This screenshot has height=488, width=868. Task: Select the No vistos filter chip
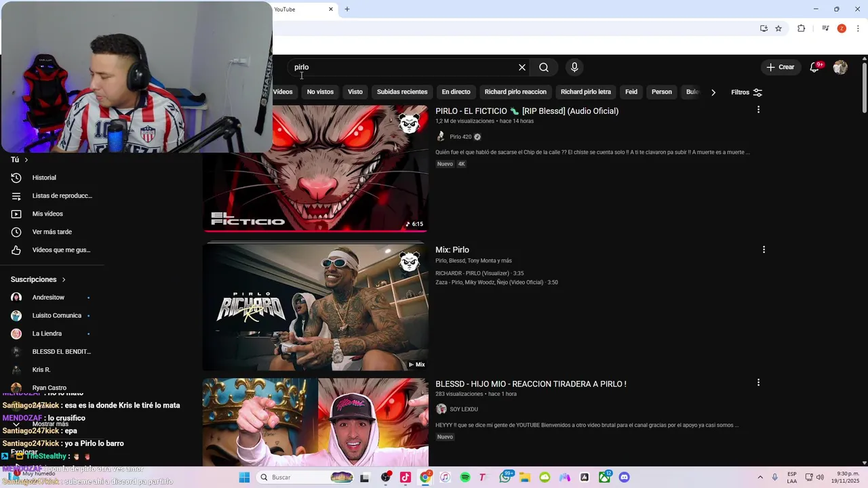[320, 92]
